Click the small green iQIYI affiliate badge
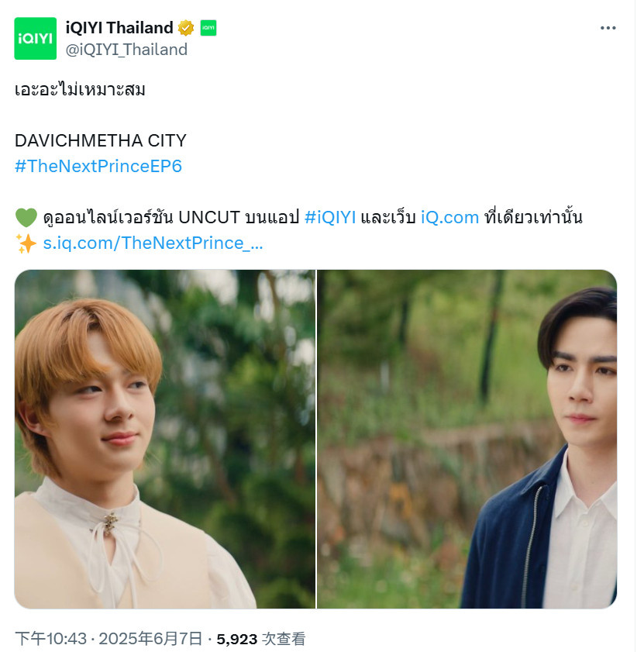 [x=208, y=28]
